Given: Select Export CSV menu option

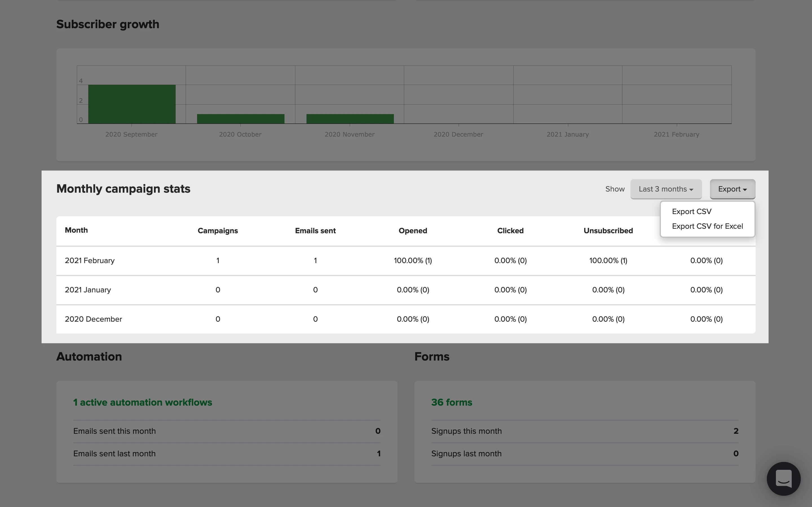Looking at the screenshot, I should tap(691, 212).
